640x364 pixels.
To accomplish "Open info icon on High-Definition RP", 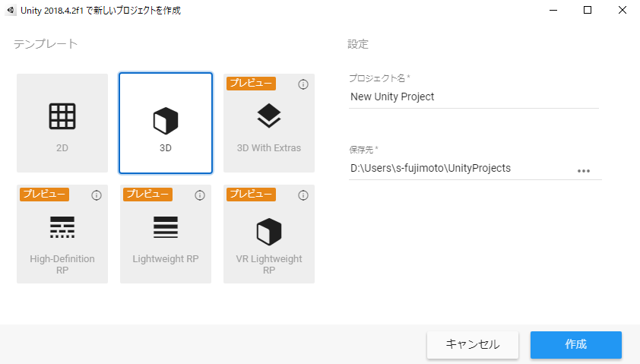I will [97, 195].
